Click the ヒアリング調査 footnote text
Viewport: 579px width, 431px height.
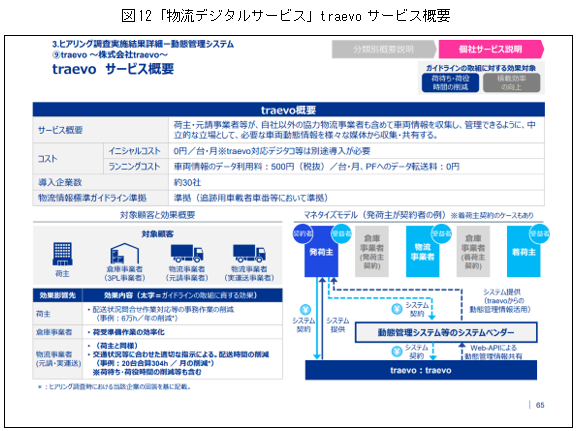tap(114, 387)
